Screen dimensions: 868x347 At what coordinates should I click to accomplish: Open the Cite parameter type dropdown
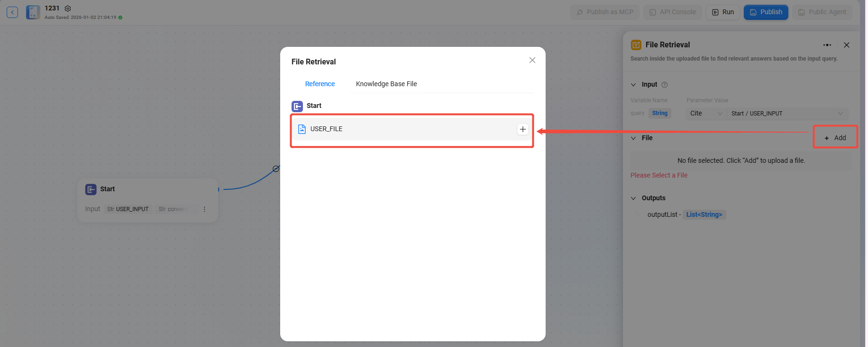[705, 114]
